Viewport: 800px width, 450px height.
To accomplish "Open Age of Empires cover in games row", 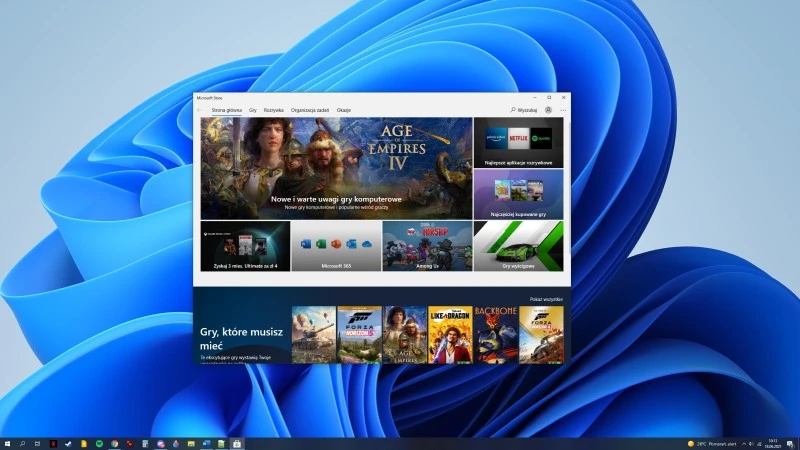I will coord(405,335).
